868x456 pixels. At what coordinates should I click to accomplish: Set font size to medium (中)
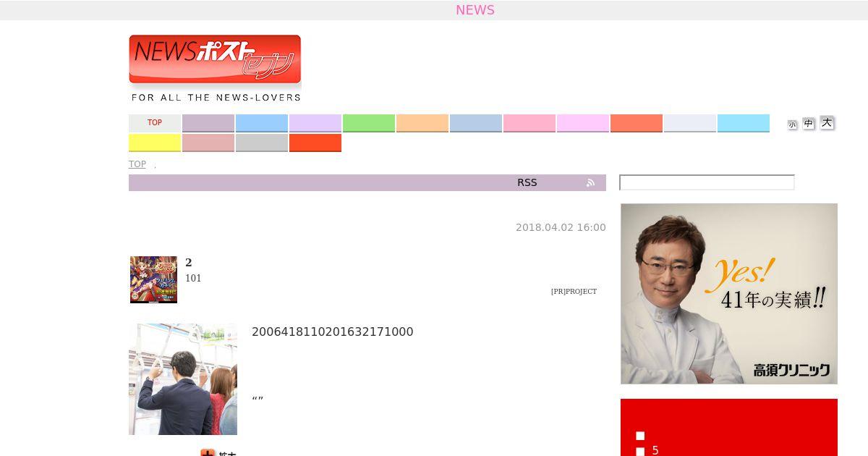tap(809, 124)
